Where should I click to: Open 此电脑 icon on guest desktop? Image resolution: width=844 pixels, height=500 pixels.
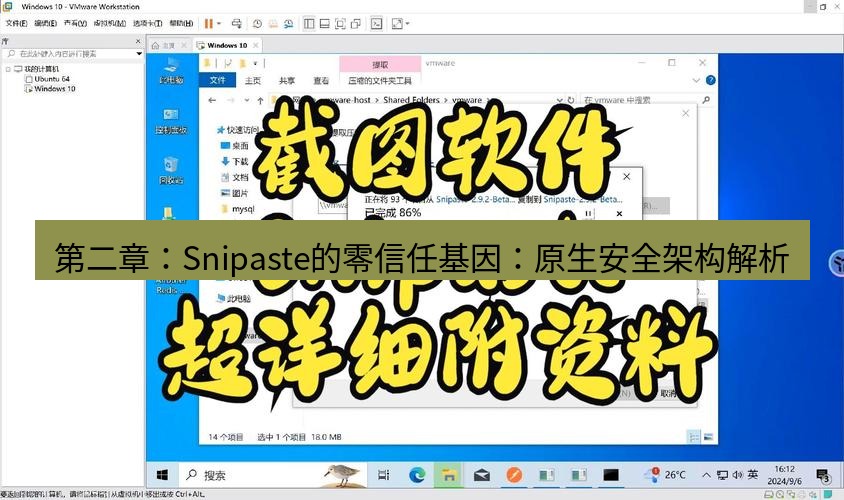[x=171, y=71]
